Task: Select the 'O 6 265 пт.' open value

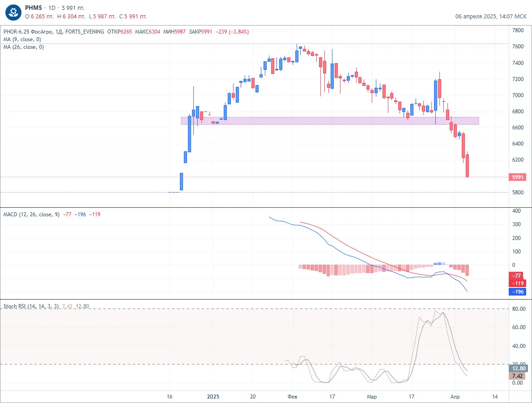Action: 39,16
